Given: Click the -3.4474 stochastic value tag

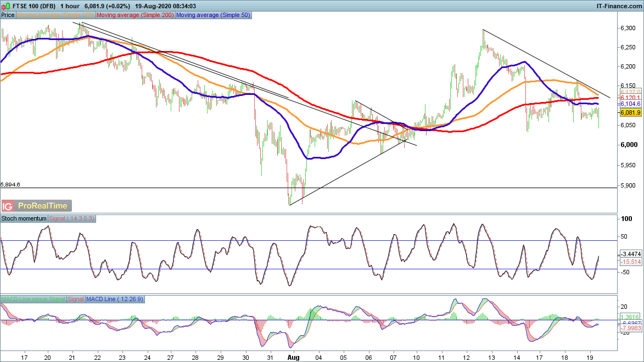Looking at the screenshot, I should (x=630, y=254).
